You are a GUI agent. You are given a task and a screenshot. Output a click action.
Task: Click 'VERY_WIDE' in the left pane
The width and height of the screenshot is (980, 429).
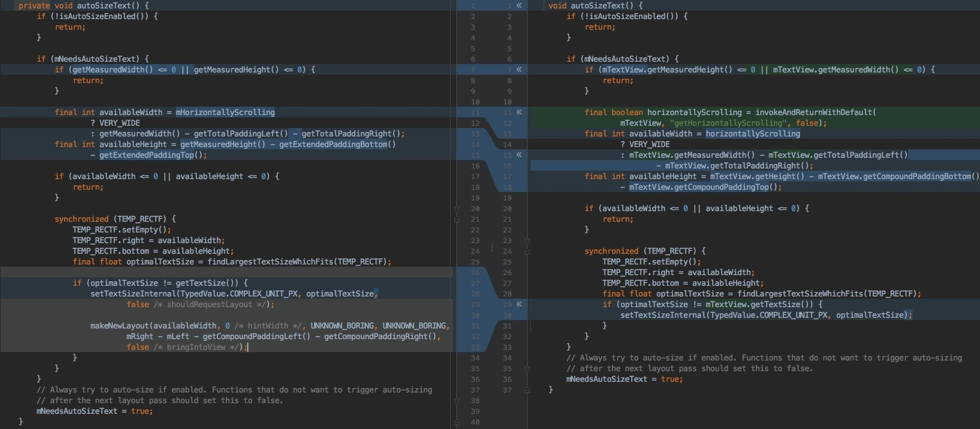click(x=120, y=123)
